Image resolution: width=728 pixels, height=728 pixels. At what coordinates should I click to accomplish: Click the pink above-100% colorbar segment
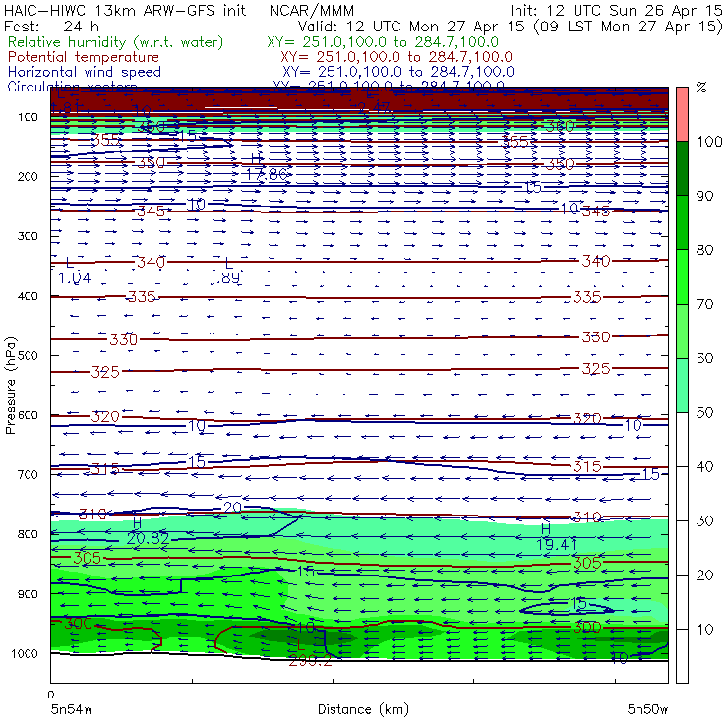tap(682, 114)
